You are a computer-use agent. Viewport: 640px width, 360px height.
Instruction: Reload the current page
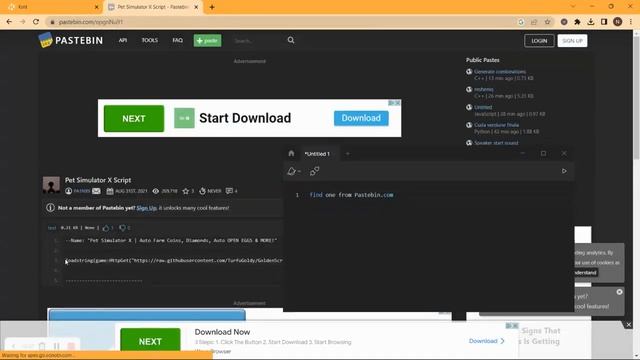point(36,22)
